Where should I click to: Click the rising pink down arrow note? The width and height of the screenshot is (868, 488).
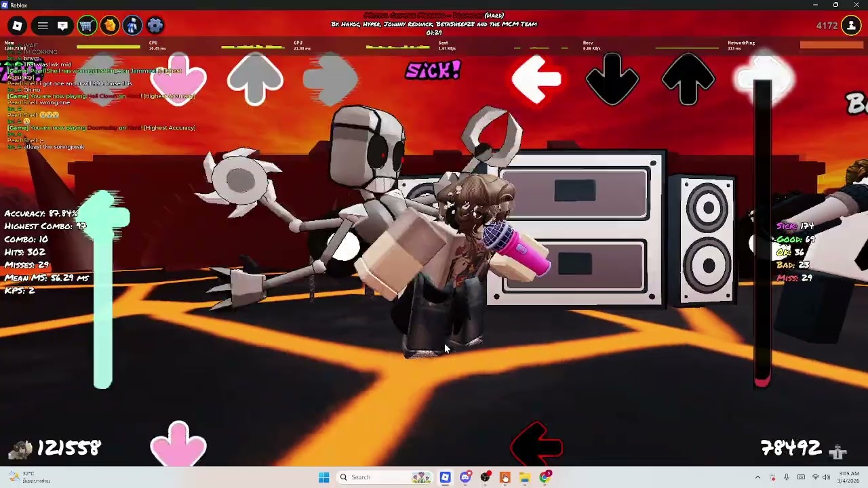coord(178,444)
